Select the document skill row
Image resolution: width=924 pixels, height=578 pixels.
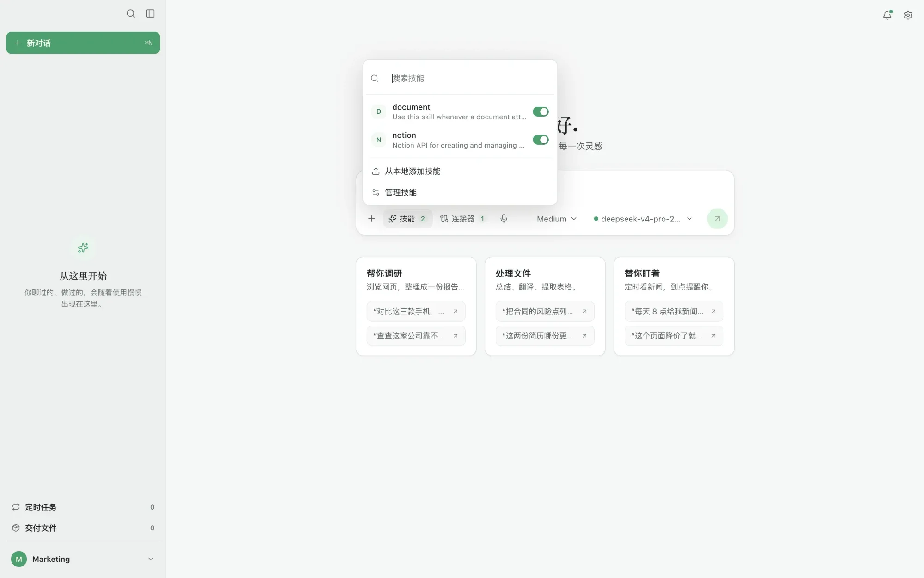point(460,111)
